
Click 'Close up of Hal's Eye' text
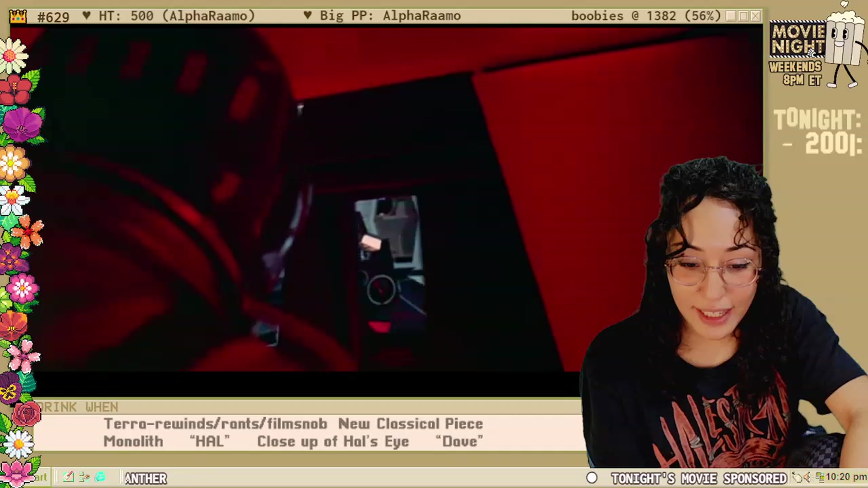[333, 441]
